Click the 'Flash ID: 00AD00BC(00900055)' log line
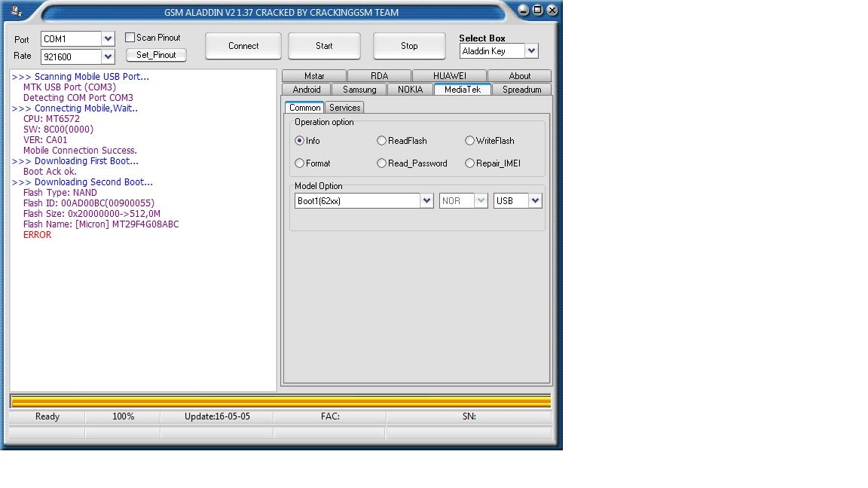This screenshot has height=488, width=868. click(89, 203)
